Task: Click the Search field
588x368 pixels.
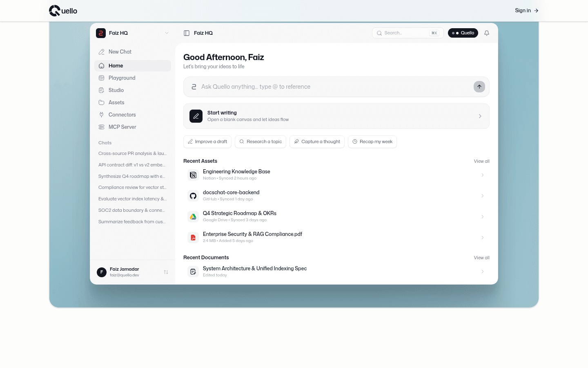Action: coord(408,33)
